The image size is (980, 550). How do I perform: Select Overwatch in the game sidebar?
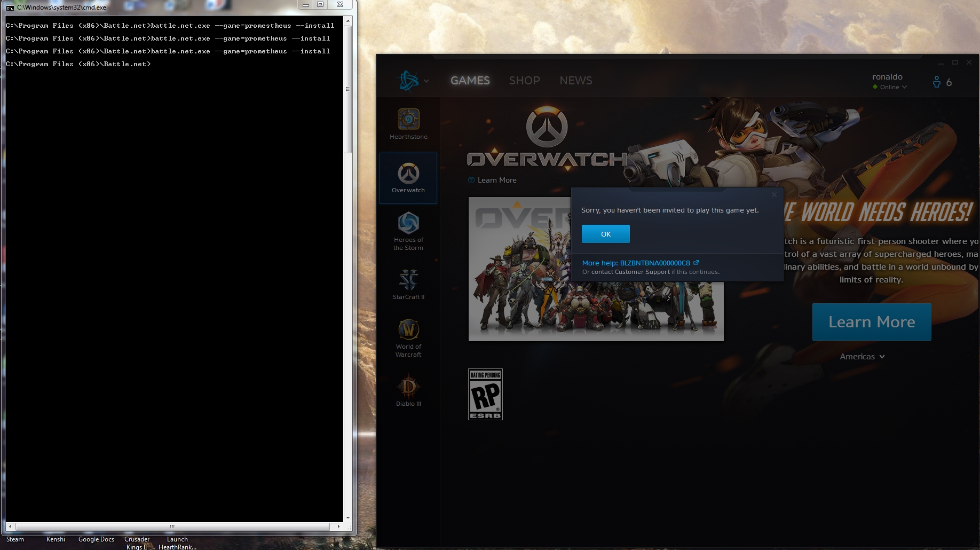point(408,178)
